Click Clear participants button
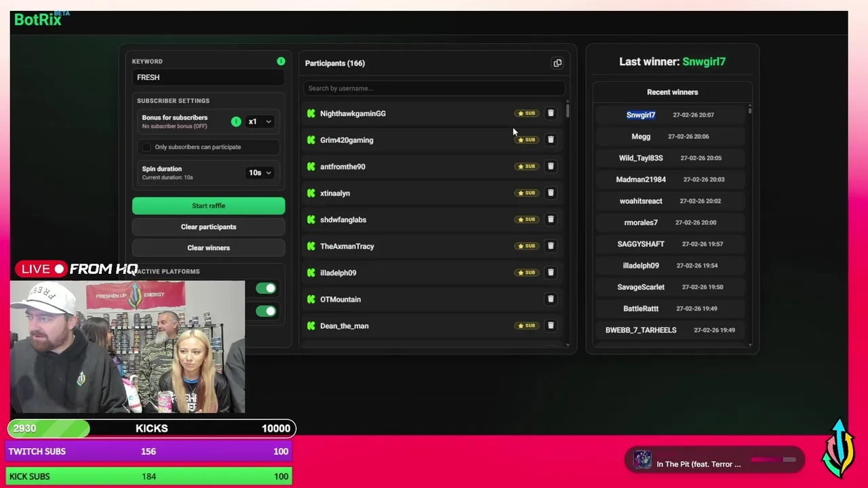868x488 pixels. pos(208,227)
